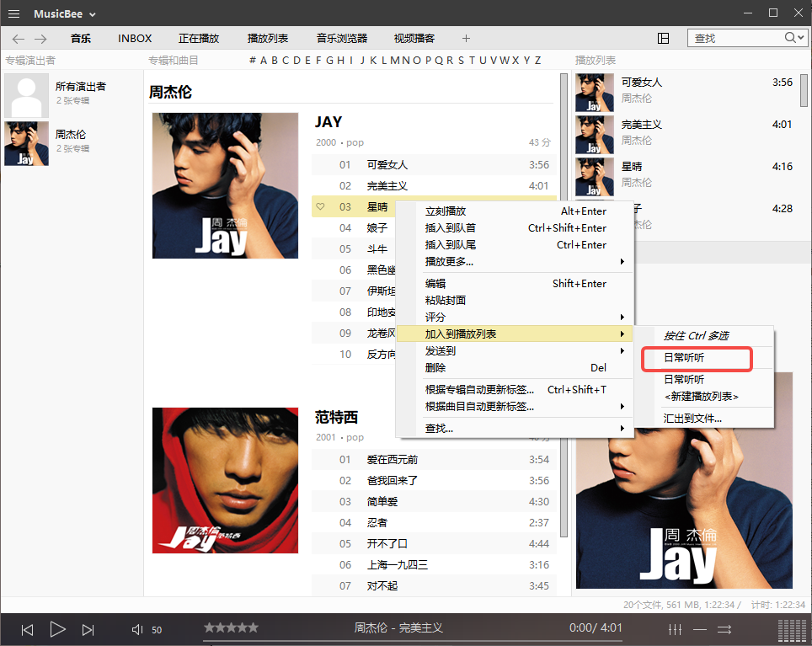Skip to the previous track
The height and width of the screenshot is (646, 812).
(27, 629)
